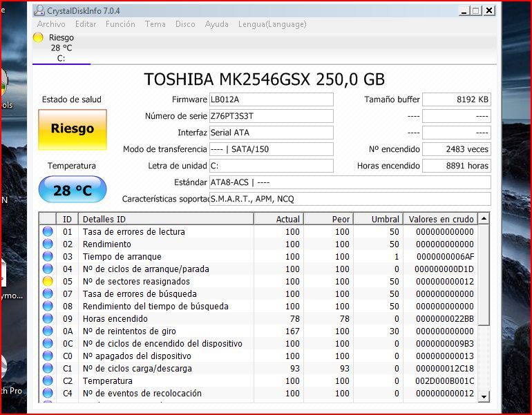Open the Ayuda menu
532x415 pixels.
pyautogui.click(x=216, y=24)
